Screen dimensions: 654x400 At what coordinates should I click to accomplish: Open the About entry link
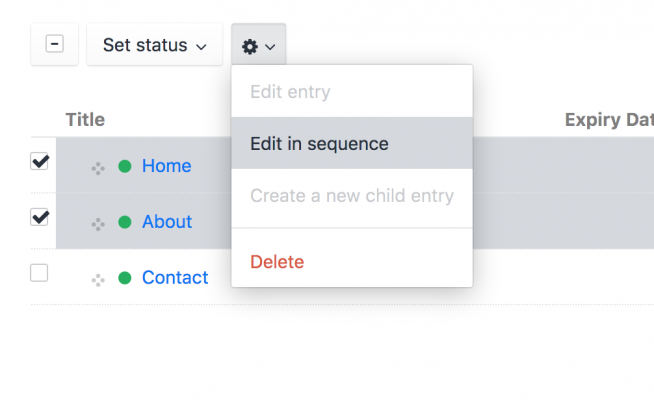pyautogui.click(x=167, y=222)
